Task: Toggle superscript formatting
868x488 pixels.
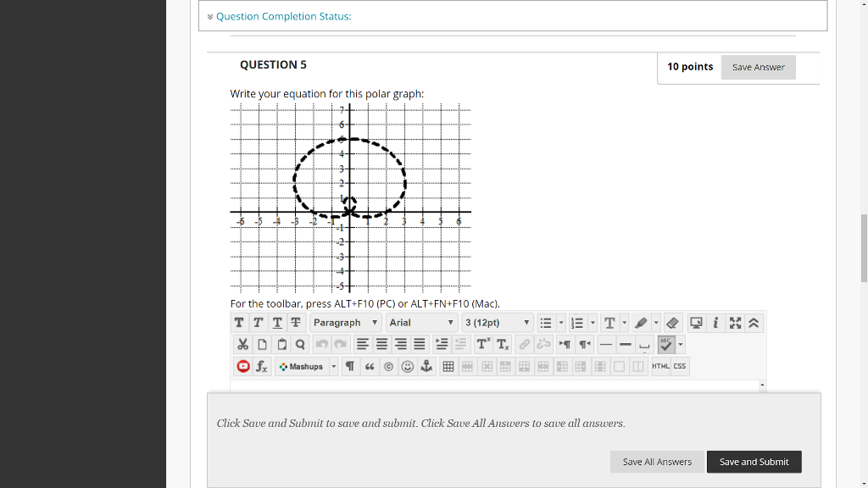Action: [x=482, y=345]
